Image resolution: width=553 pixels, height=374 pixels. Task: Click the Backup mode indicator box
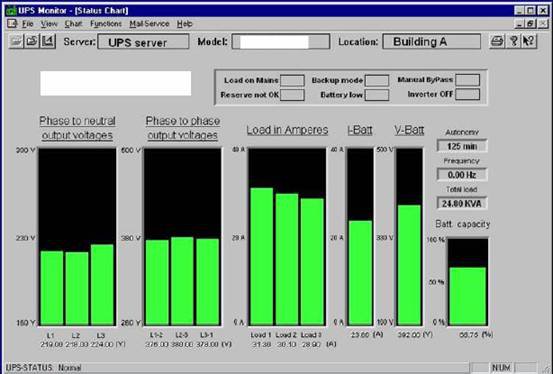[377, 80]
